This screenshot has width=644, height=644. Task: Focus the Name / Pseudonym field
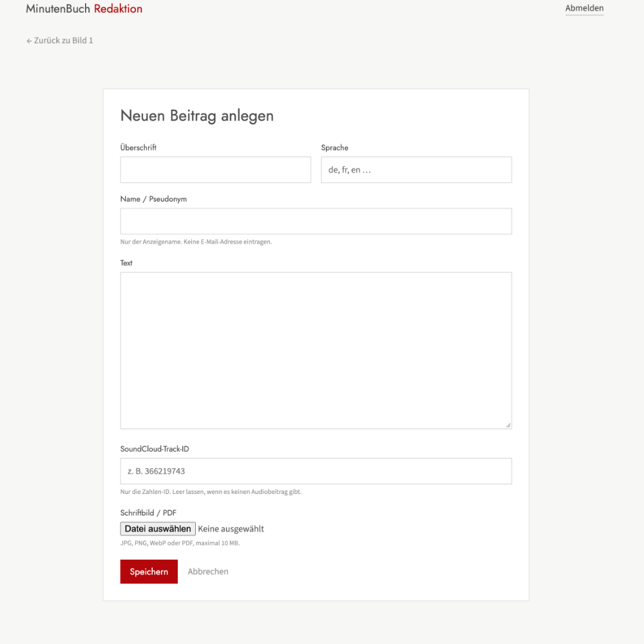(x=316, y=221)
